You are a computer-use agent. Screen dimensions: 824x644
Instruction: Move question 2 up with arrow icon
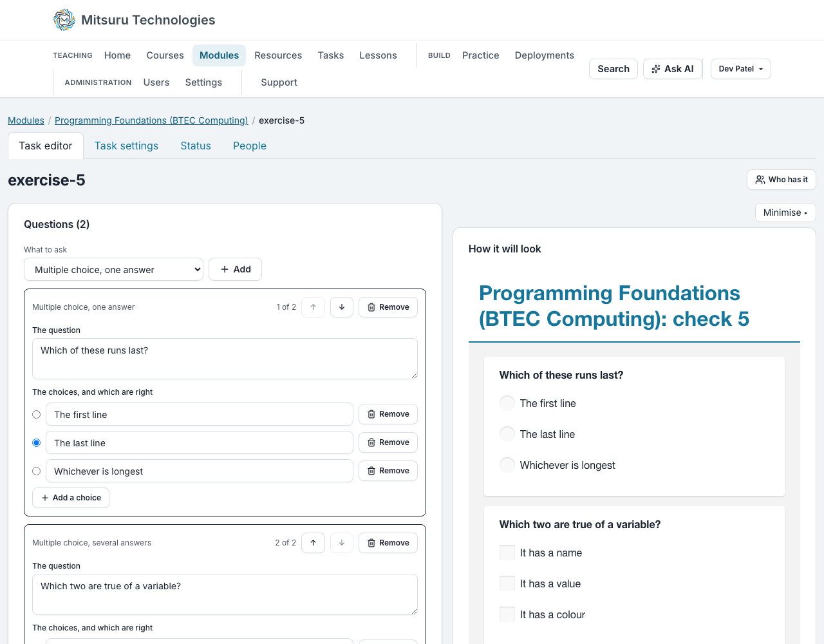(313, 543)
